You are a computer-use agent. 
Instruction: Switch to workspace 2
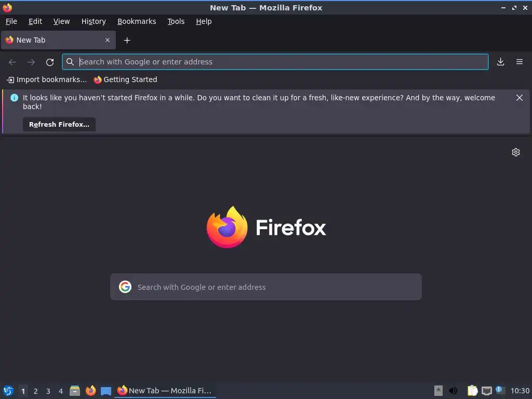coord(36,391)
